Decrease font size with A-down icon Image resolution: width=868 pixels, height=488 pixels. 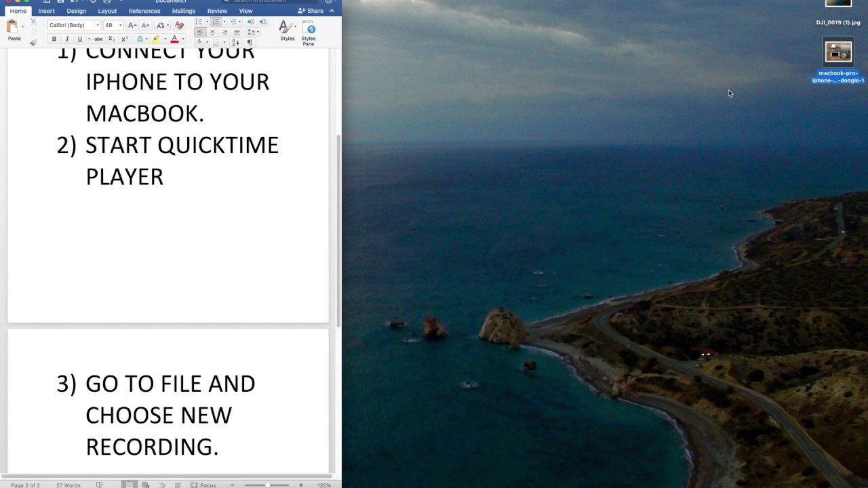click(145, 25)
